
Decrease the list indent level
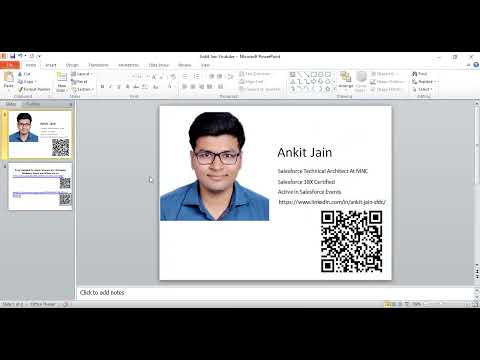(x=211, y=77)
